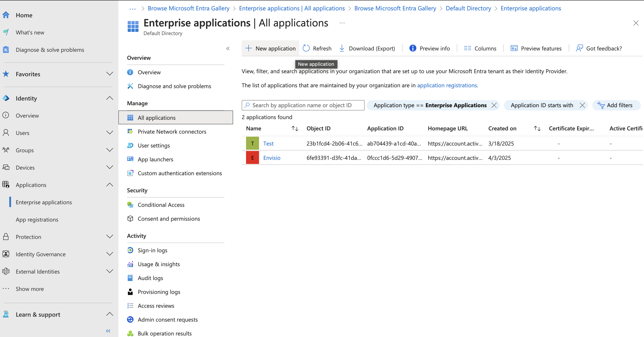This screenshot has height=337, width=644.
Task: Click the Users person icon
Action: (x=6, y=133)
